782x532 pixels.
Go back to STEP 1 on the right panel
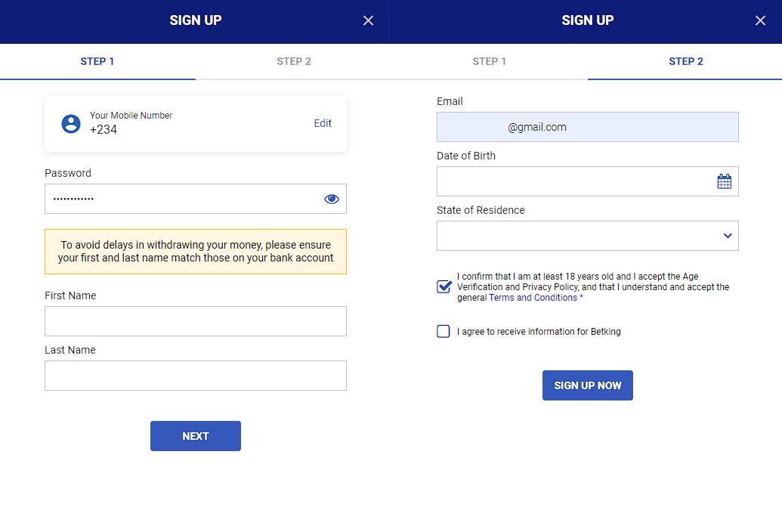point(490,60)
